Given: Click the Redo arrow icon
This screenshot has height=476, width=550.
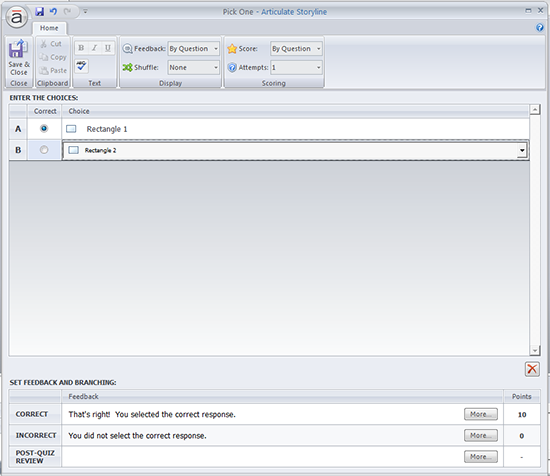Looking at the screenshot, I should pos(67,12).
